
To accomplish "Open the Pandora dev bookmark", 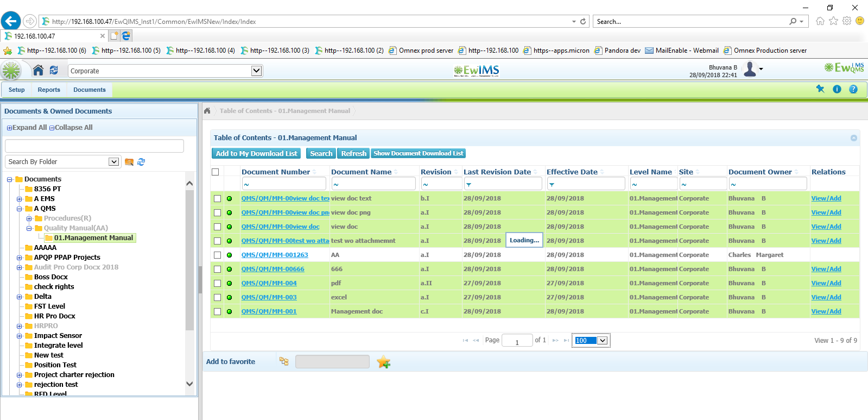I will (617, 51).
